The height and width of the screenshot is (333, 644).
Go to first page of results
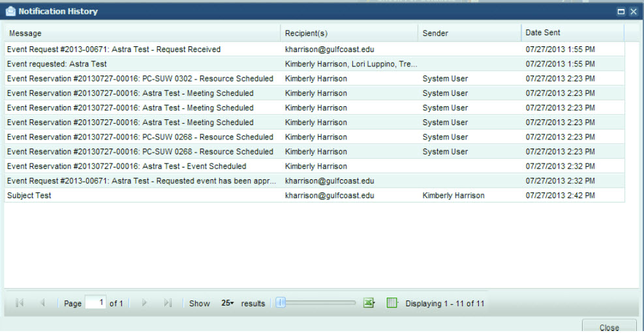(20, 303)
